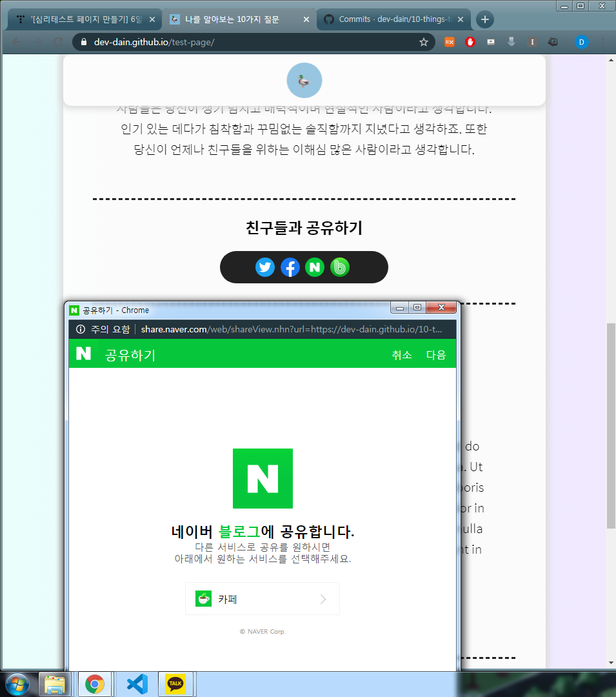Open KakaoTalk from taskbar
This screenshot has height=697, width=616.
coord(175,684)
